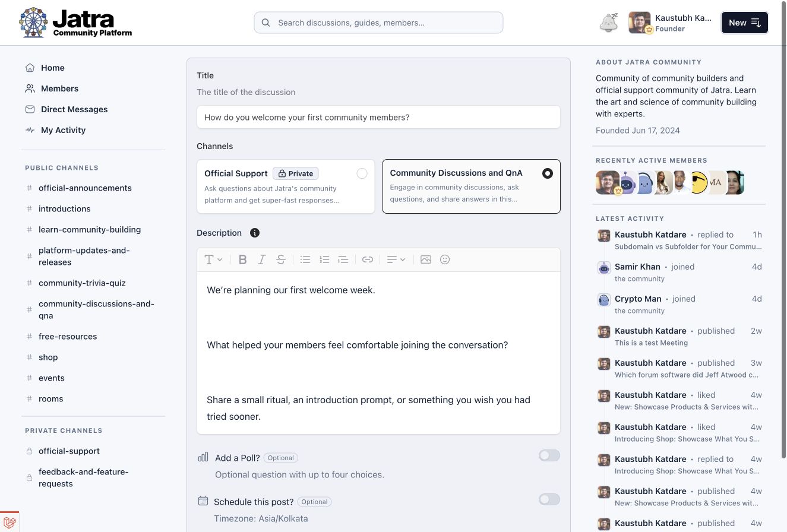The height and width of the screenshot is (532, 787).
Task: Insert a numbered list in the description
Action: (x=324, y=259)
